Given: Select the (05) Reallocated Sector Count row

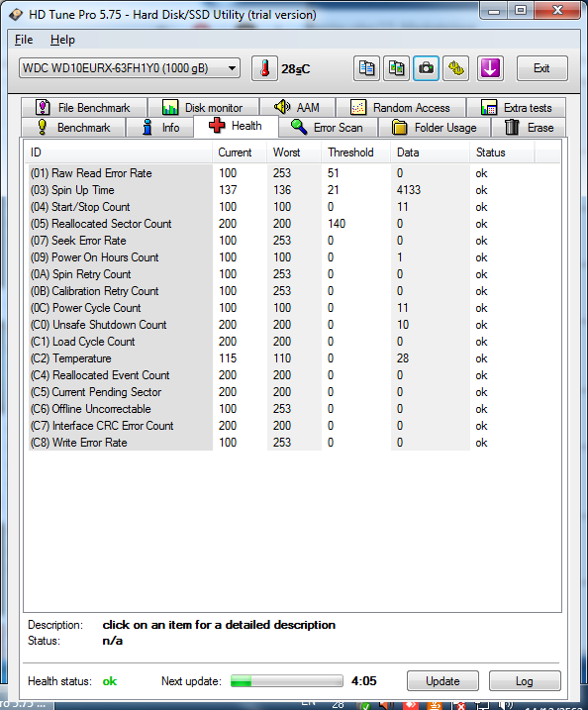Looking at the screenshot, I should [x=294, y=224].
